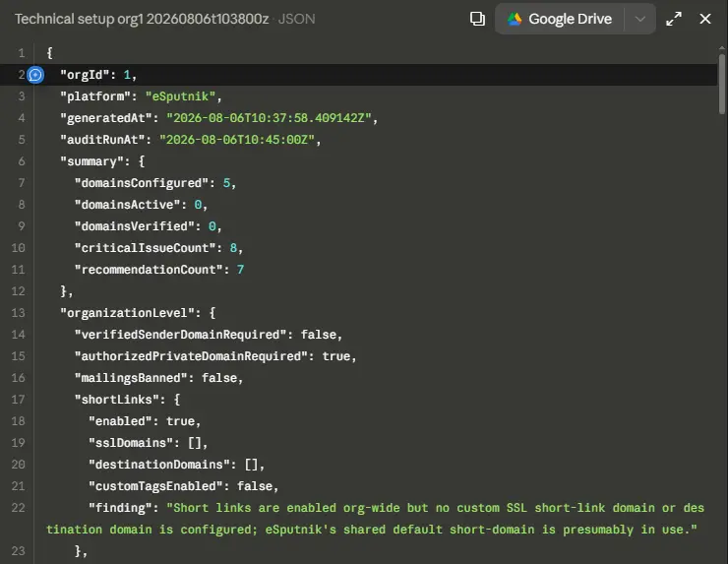This screenshot has width=728, height=564.
Task: Click the "eSputnik" platform value
Action: [x=181, y=96]
